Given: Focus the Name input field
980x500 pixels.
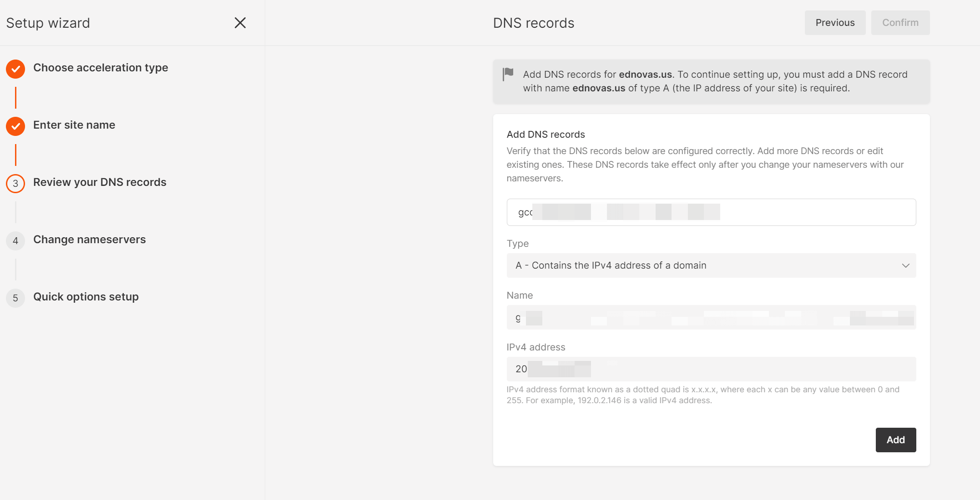Looking at the screenshot, I should 711,317.
